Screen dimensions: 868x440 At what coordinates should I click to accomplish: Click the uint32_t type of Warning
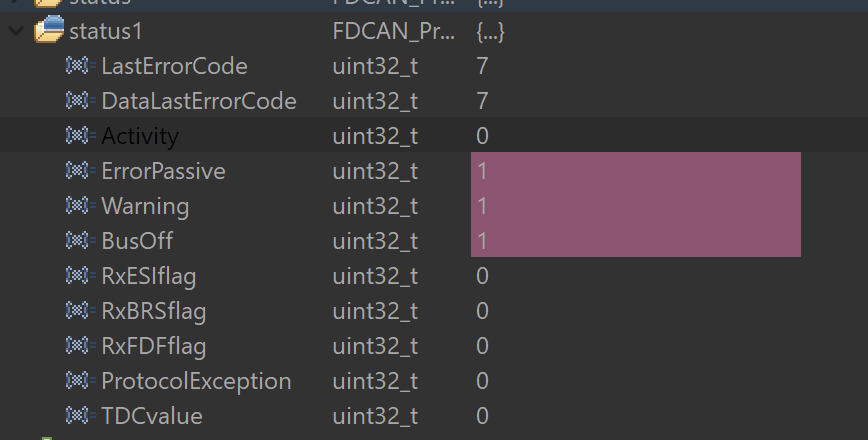pos(375,206)
